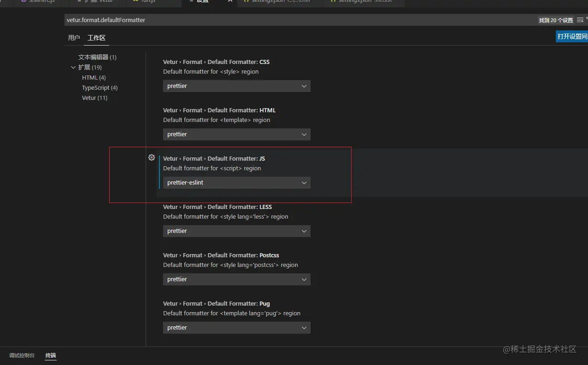Open the Postcss default formatter dropdown
588x365 pixels.
pos(236,279)
